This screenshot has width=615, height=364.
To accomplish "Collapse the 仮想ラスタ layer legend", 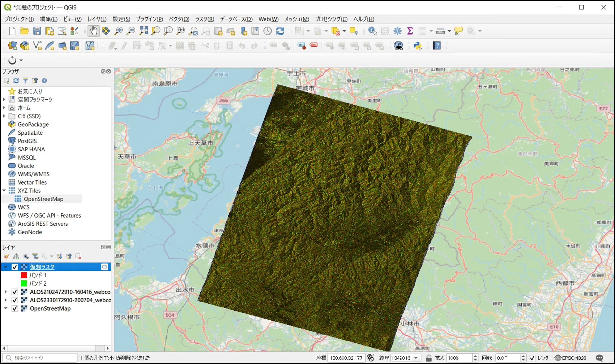I will tap(5, 267).
